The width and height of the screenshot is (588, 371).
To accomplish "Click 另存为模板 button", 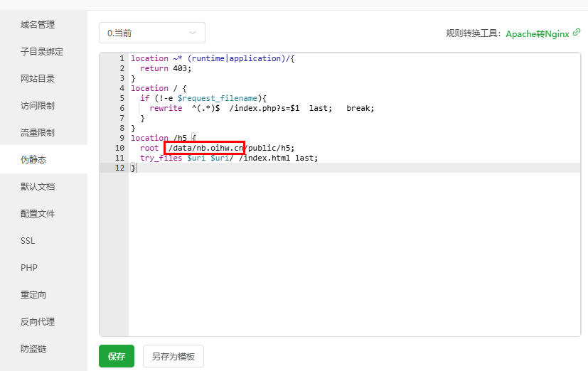I will [173, 356].
